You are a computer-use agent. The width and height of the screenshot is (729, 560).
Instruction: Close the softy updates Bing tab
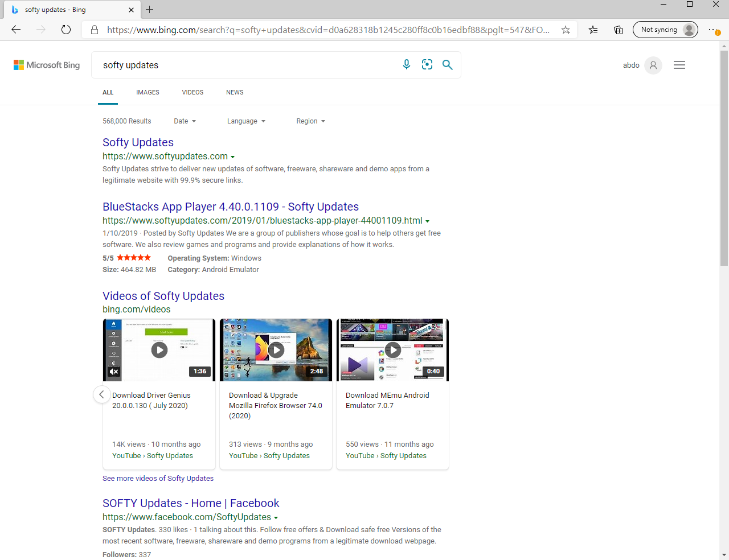pos(131,10)
